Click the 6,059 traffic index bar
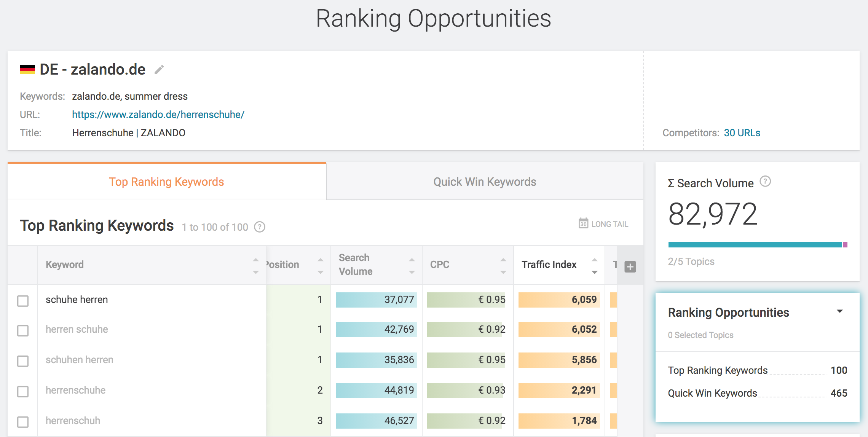The width and height of the screenshot is (868, 437). coord(559,300)
